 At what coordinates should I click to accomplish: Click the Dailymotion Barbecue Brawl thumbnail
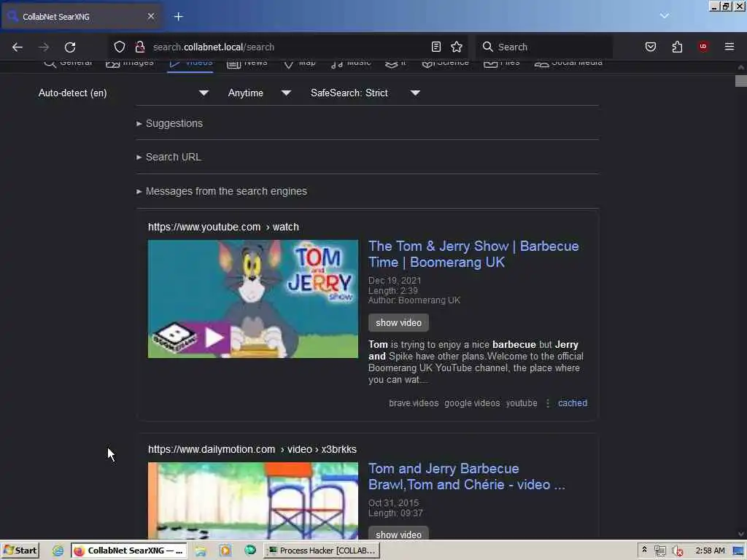[253, 500]
